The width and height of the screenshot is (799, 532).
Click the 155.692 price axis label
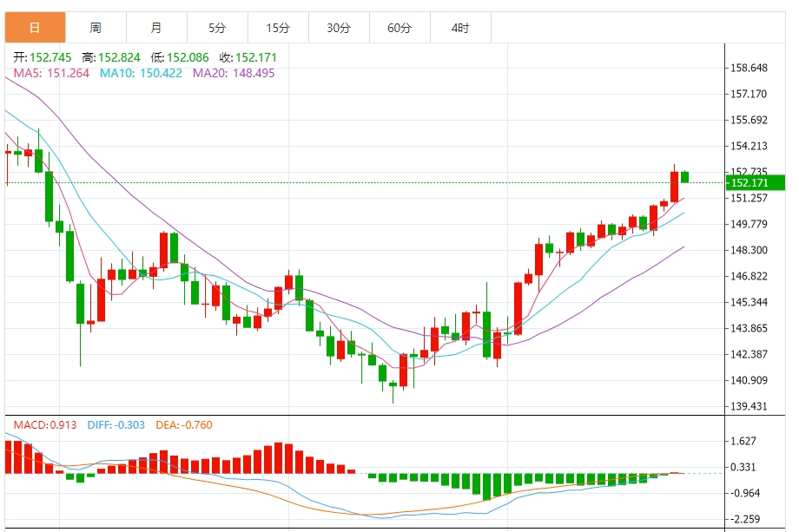coord(749,120)
